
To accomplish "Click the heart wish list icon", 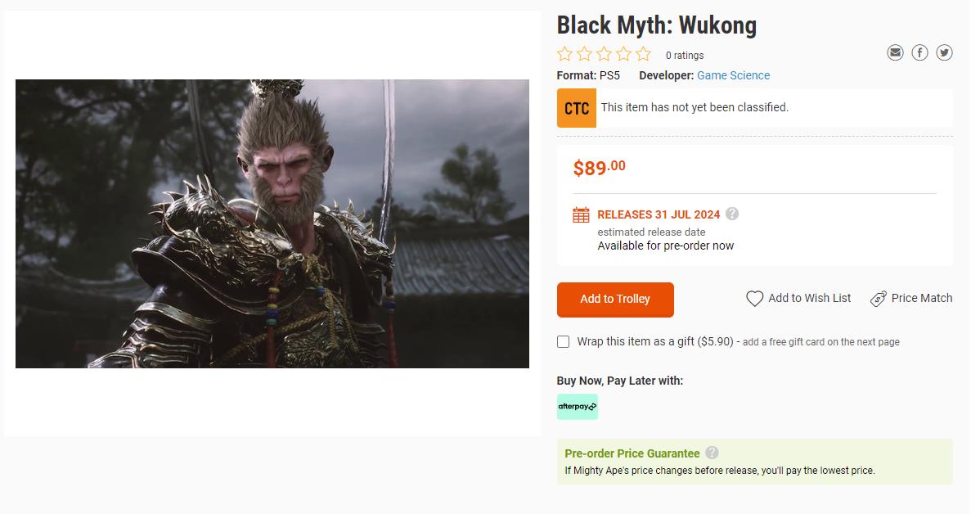I will [x=754, y=299].
